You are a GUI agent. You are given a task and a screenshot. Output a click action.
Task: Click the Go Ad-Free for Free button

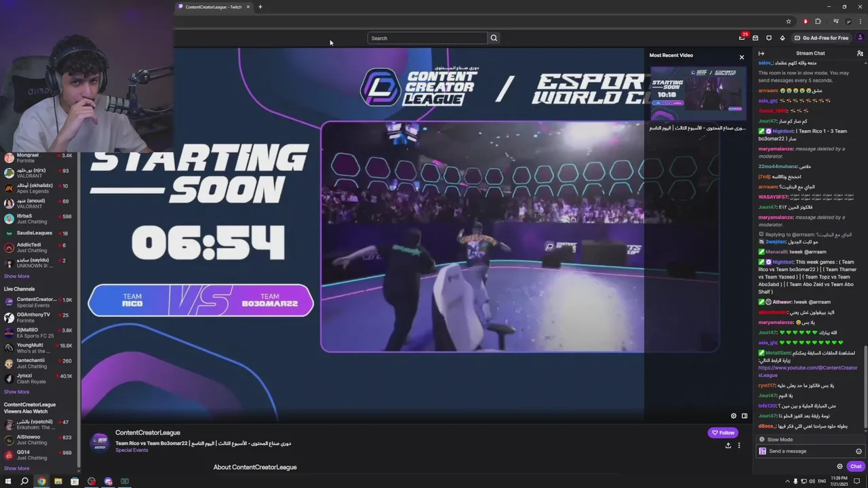821,38
